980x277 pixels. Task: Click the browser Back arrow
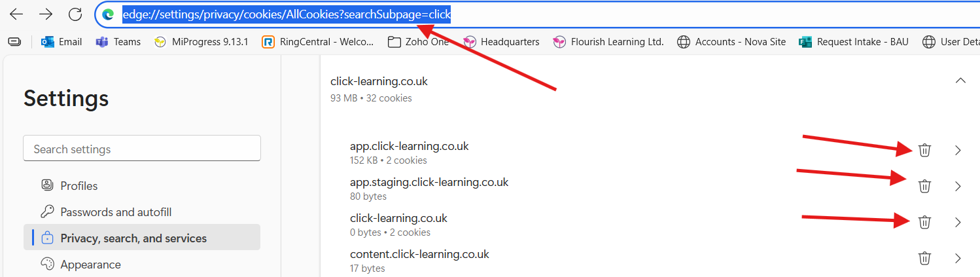coord(16,14)
